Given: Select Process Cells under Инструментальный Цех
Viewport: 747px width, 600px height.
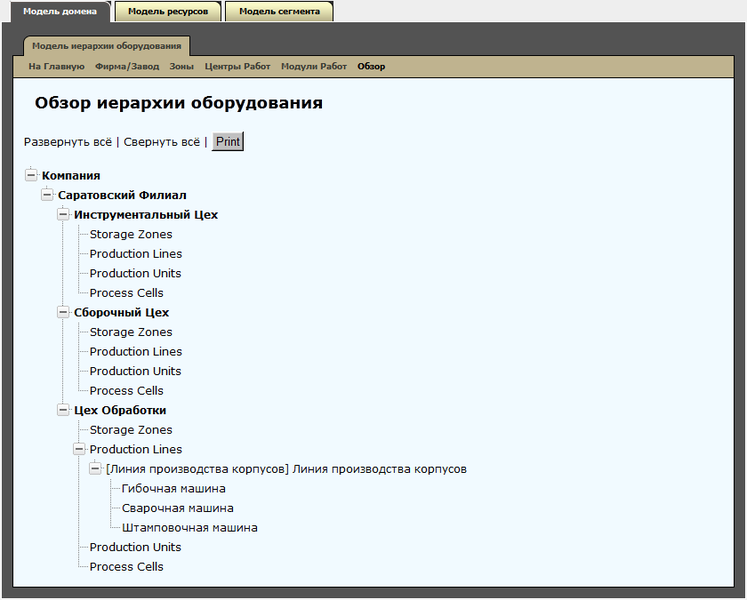Looking at the screenshot, I should (x=126, y=293).
